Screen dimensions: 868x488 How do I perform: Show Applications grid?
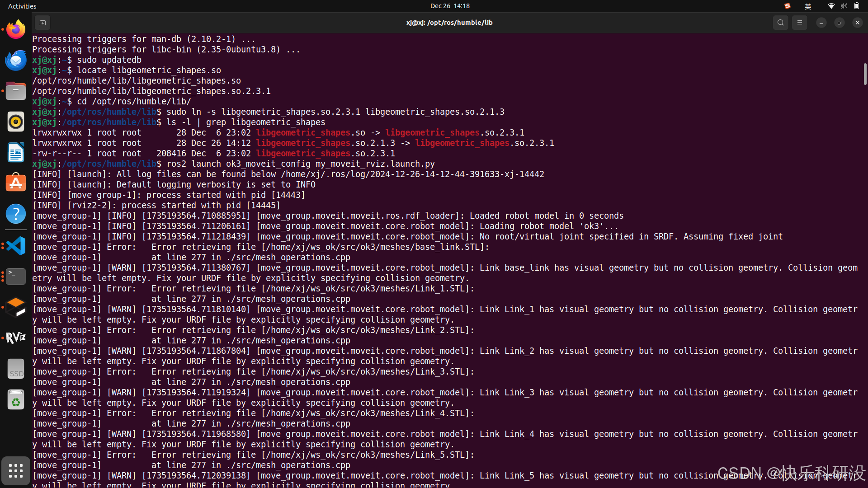(16, 471)
